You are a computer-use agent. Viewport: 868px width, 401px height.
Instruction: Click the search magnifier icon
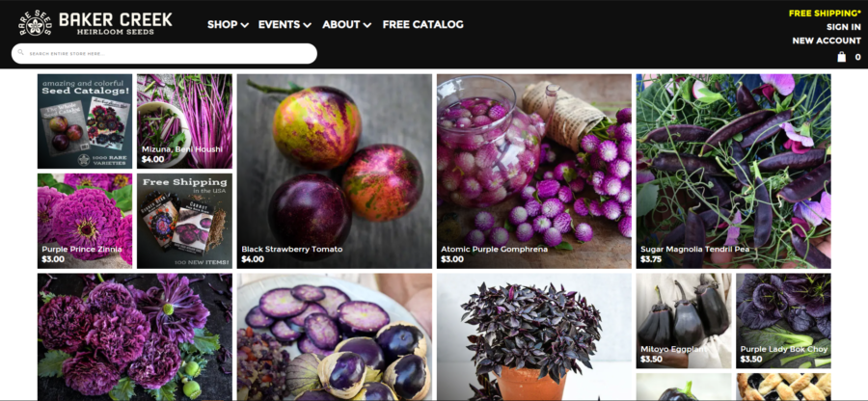21,53
